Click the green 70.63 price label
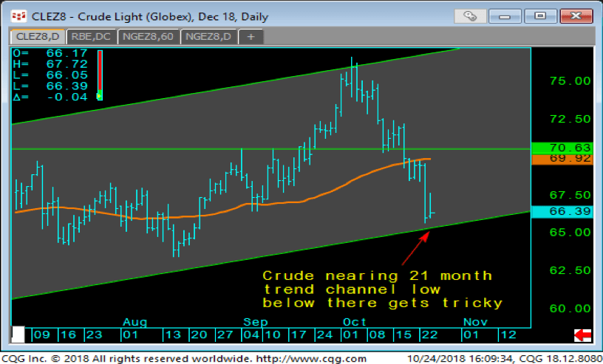Viewport: 603px width, 364px height. 561,148
